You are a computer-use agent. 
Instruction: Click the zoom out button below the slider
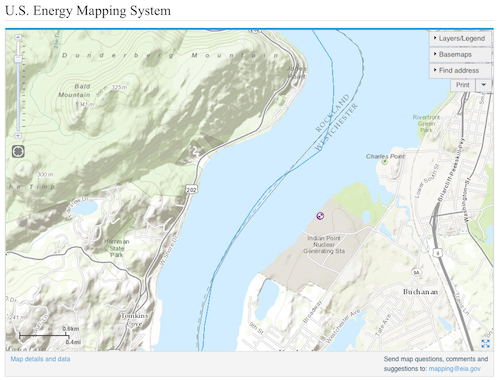click(x=18, y=136)
